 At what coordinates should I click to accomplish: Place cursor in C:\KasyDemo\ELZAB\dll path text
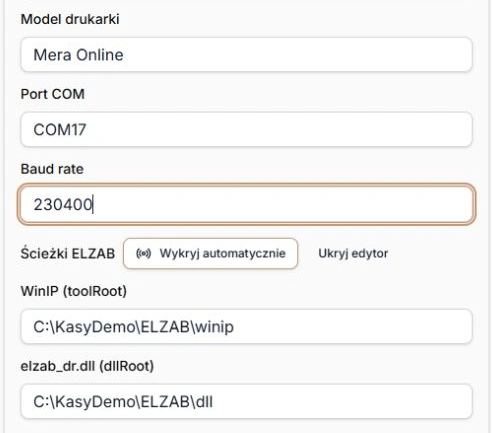tap(123, 402)
